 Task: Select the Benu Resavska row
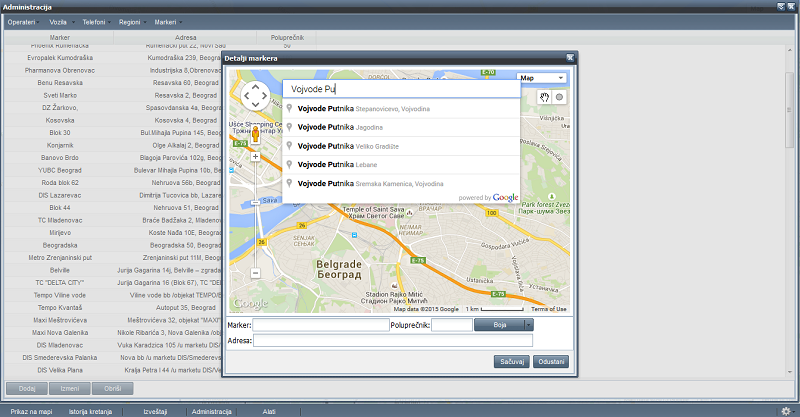point(113,83)
